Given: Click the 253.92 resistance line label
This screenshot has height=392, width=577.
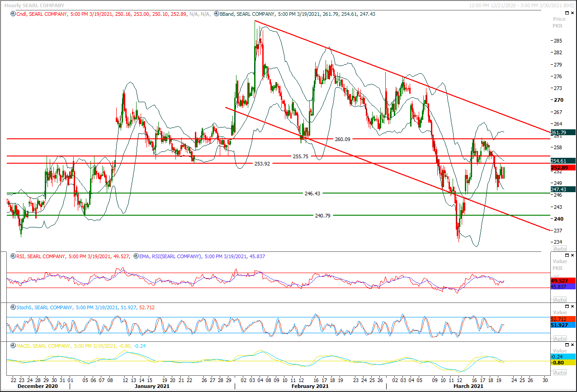Looking at the screenshot, I should point(262,164).
